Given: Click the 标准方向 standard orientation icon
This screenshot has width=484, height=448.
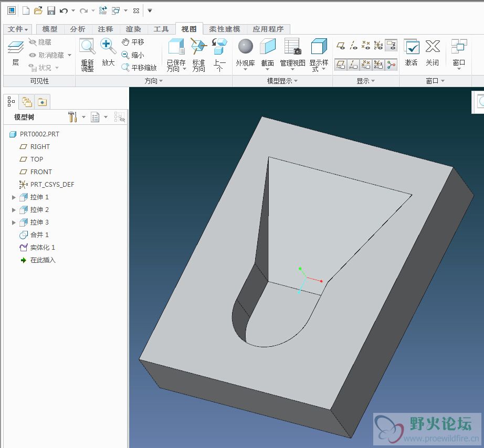Looking at the screenshot, I should click(x=198, y=48).
